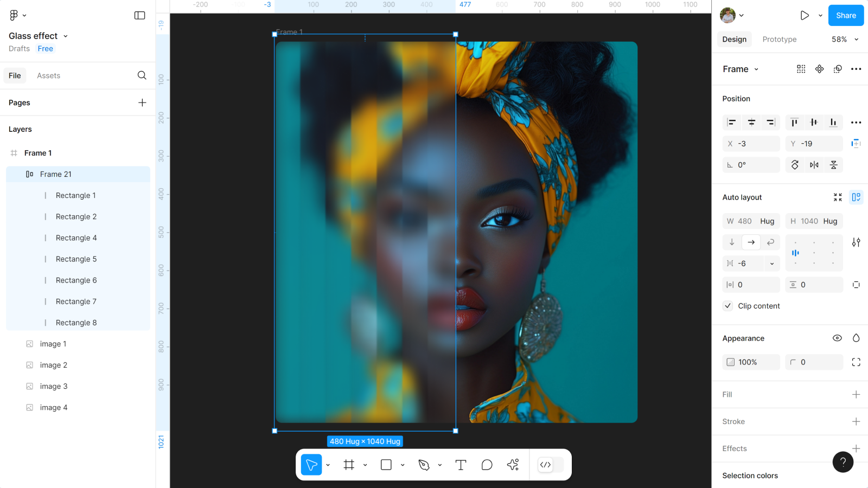Image resolution: width=868 pixels, height=488 pixels.
Task: Select the Frame tool in the toolbar
Action: click(x=349, y=465)
